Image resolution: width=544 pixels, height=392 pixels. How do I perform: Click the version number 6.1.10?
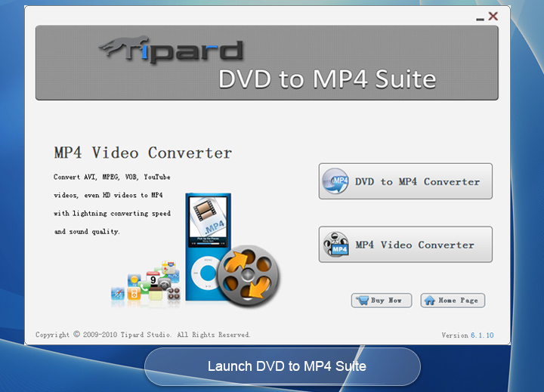click(x=482, y=335)
